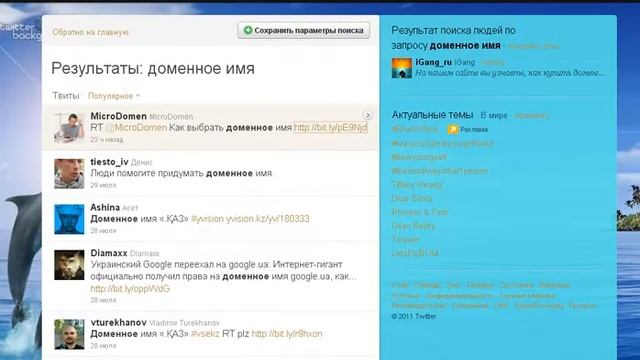Open the Tarawih trend

(x=405, y=240)
